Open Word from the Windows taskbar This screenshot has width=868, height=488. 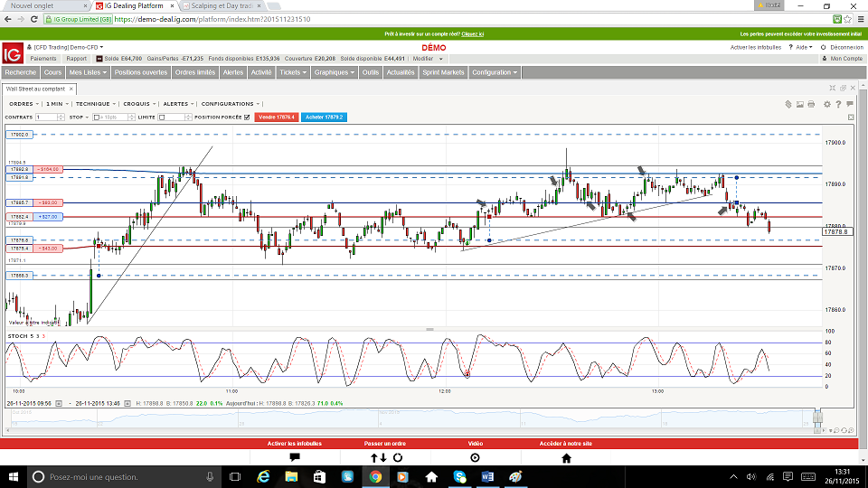(487, 476)
